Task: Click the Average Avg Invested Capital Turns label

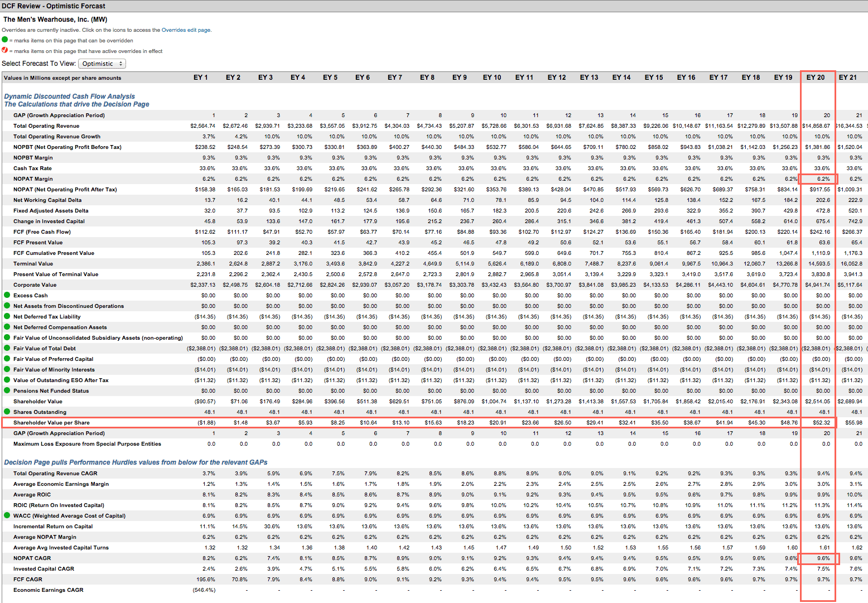Action: [x=61, y=548]
